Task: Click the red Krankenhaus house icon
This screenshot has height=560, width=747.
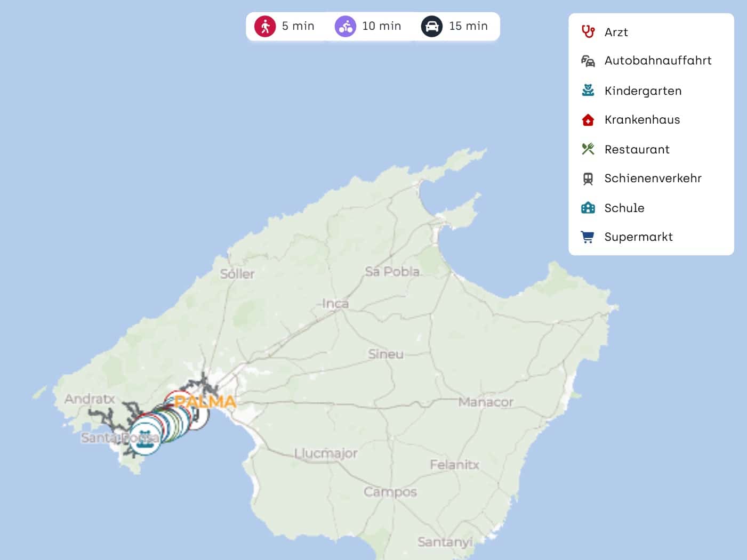Action: (588, 120)
